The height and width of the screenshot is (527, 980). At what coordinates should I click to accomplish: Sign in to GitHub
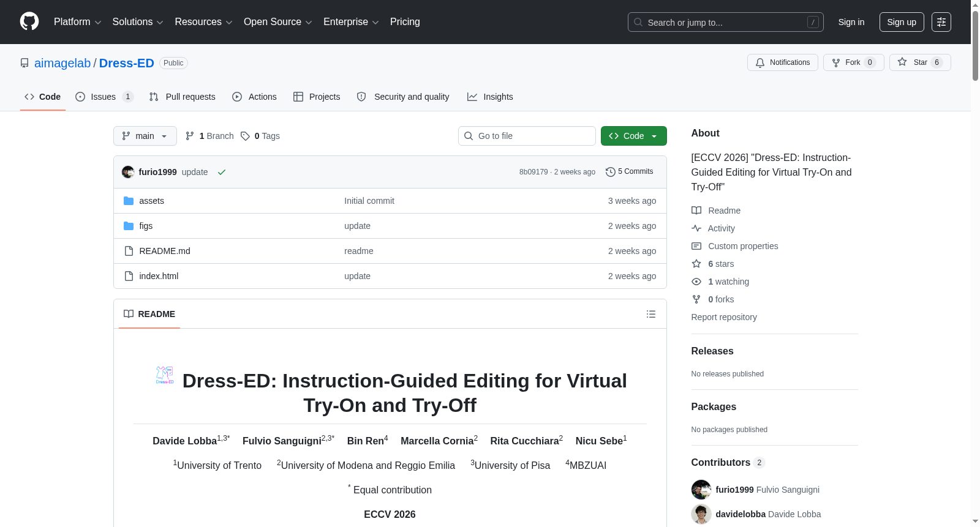coord(851,22)
